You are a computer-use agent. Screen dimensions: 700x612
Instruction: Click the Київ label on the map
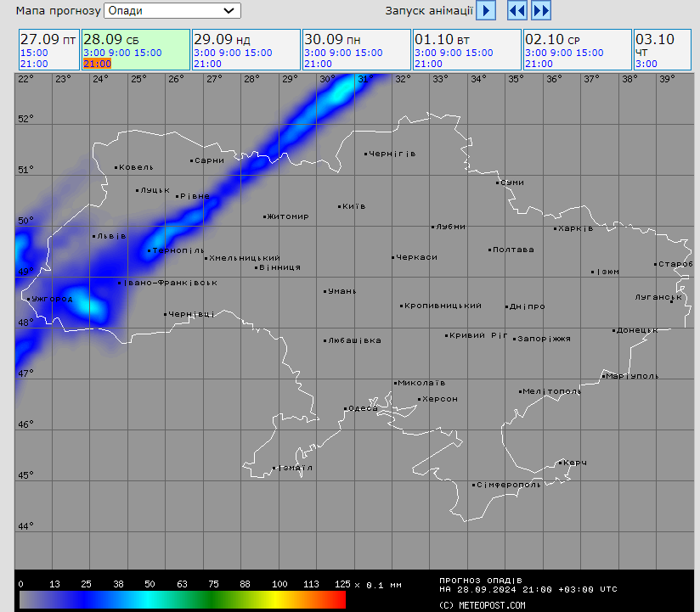[x=353, y=205]
